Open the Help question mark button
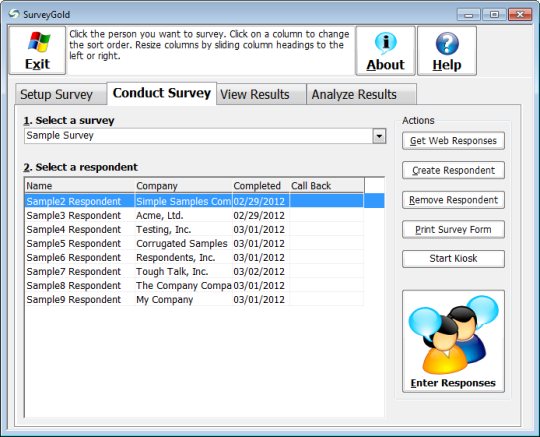The height and width of the screenshot is (437, 540). pyautogui.click(x=447, y=51)
